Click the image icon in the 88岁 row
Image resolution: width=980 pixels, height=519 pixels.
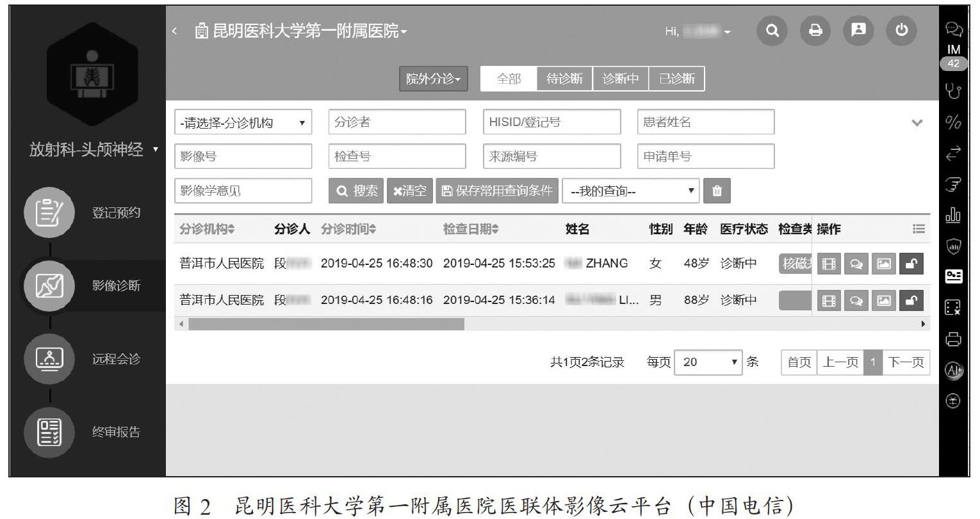884,300
